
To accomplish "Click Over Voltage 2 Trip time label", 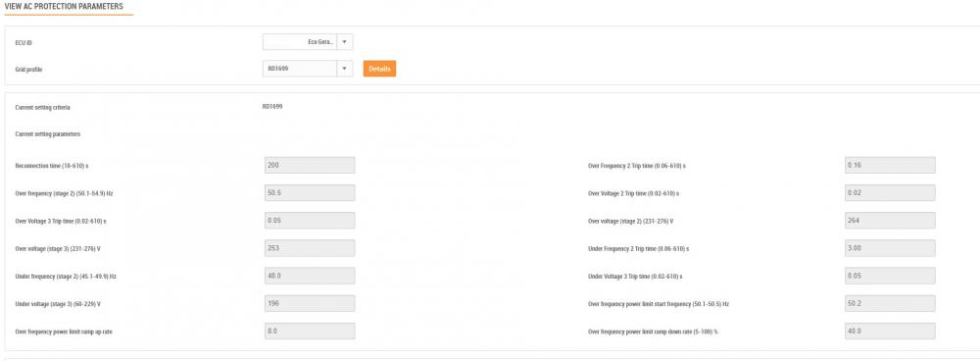I will (634, 193).
